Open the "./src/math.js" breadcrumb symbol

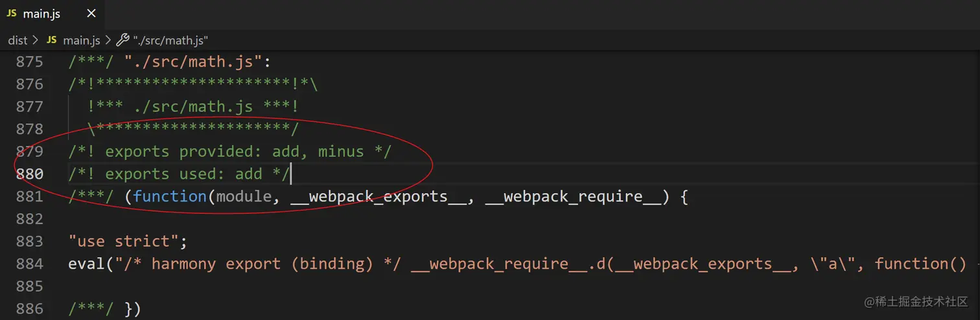(170, 40)
